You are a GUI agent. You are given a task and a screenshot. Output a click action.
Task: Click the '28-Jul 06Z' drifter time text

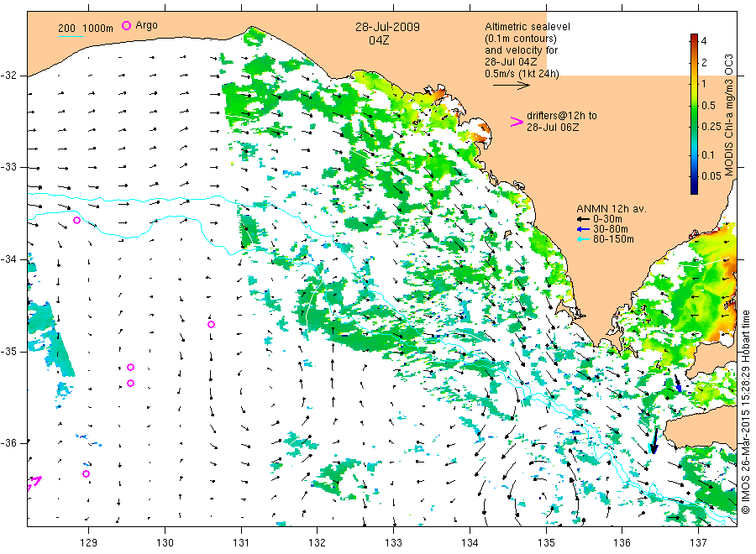coord(553,128)
